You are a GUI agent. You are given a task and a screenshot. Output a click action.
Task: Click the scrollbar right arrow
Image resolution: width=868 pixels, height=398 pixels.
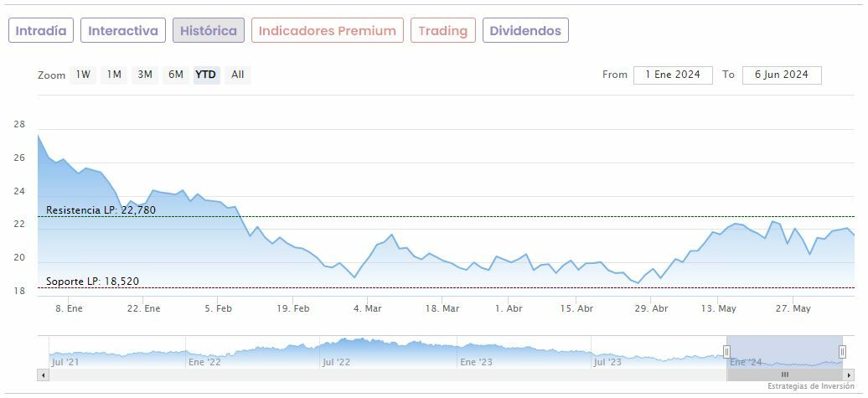point(851,375)
